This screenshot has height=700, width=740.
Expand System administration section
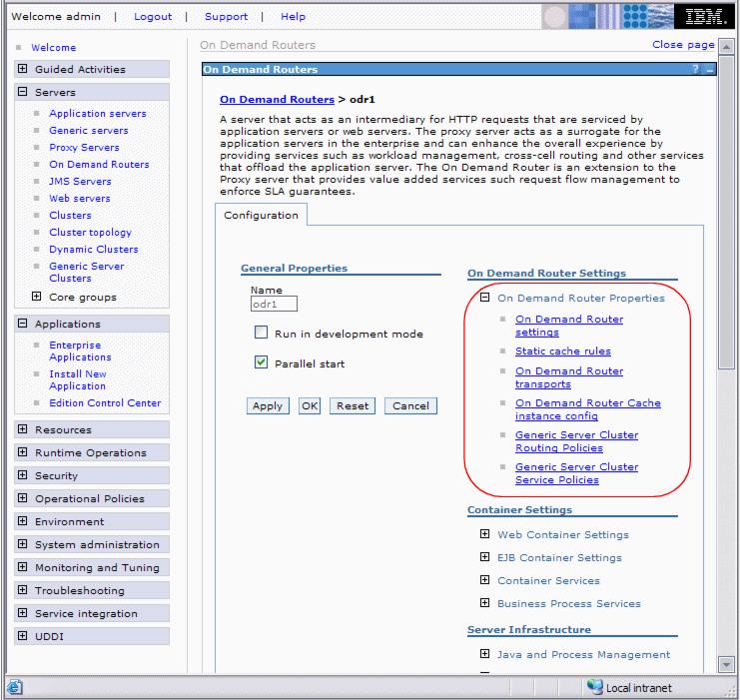[22, 544]
